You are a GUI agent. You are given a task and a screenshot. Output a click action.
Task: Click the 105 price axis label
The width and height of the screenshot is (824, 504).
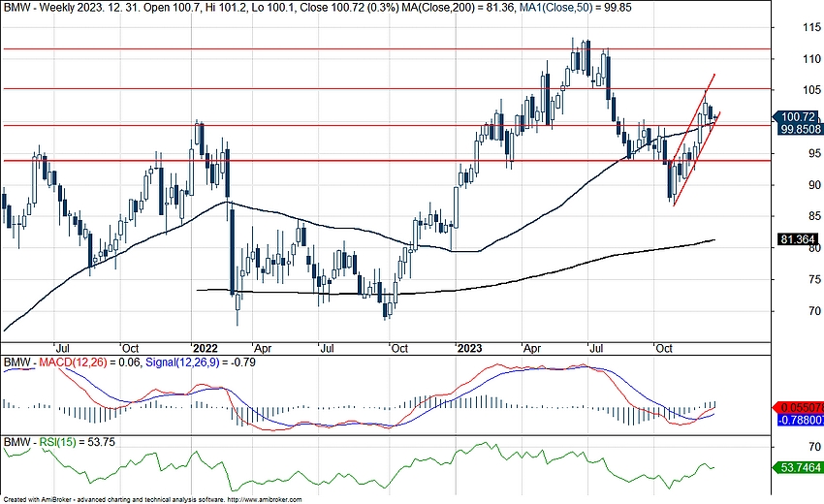pos(811,90)
